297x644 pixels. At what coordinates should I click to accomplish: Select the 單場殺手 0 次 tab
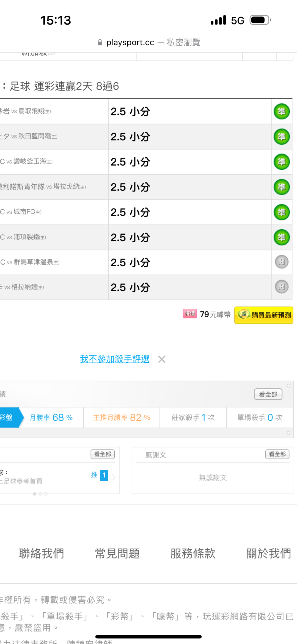(x=260, y=418)
